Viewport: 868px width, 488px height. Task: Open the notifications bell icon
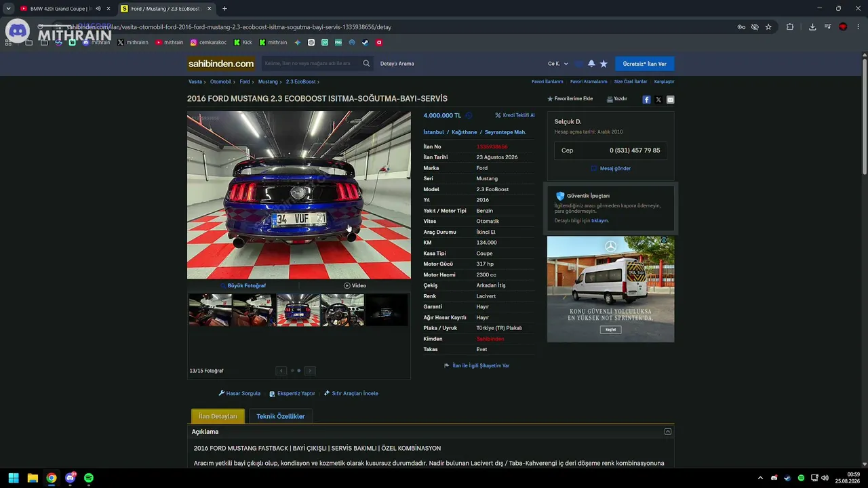pos(591,64)
